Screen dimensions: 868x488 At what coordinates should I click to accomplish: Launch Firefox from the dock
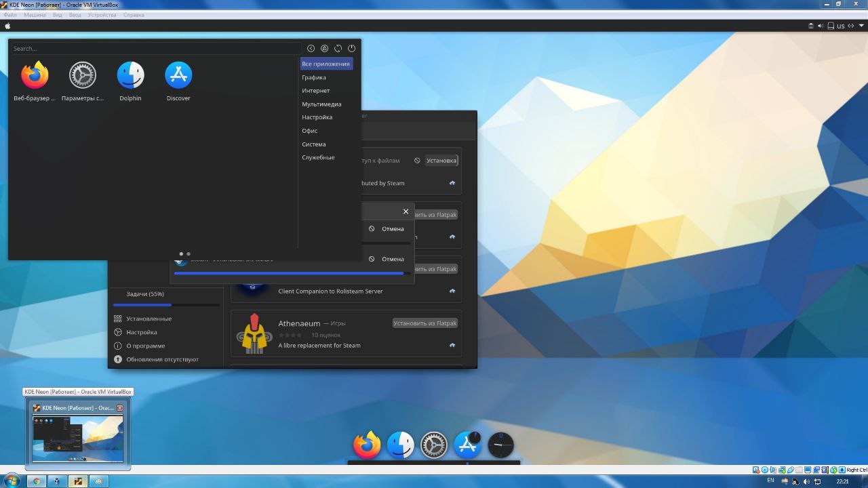[x=367, y=445]
